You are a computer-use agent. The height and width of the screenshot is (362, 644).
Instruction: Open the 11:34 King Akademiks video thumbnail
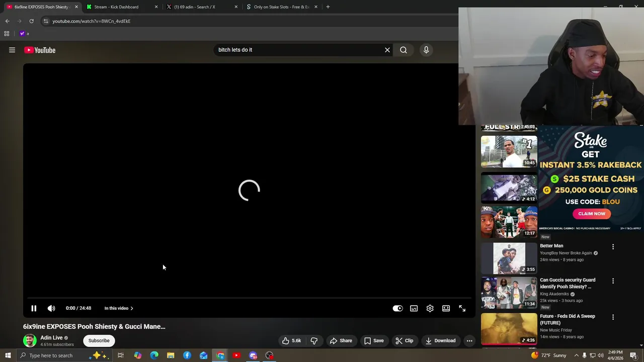509,293
